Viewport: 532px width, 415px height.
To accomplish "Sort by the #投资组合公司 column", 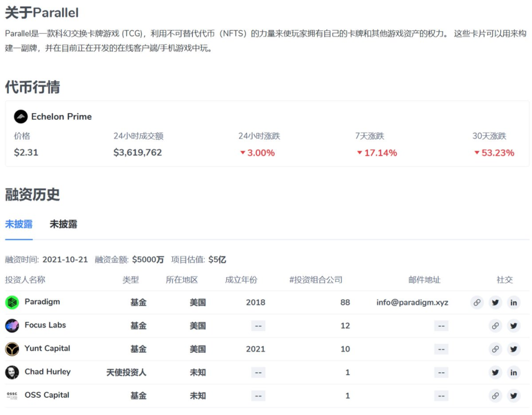I will (316, 280).
